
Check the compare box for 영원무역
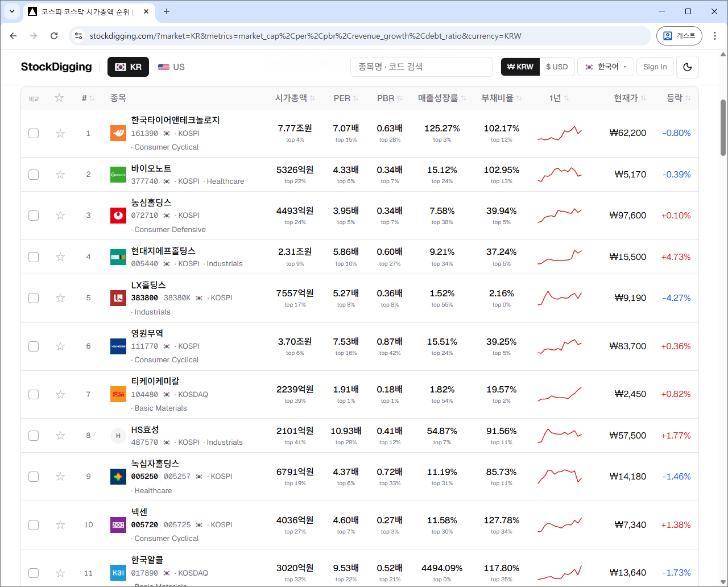click(34, 346)
